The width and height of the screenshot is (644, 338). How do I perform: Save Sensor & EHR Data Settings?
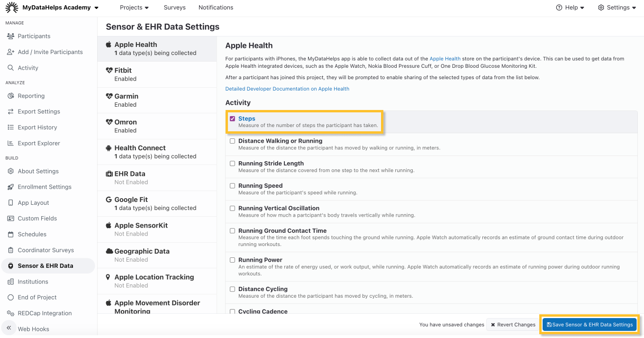pyautogui.click(x=590, y=325)
